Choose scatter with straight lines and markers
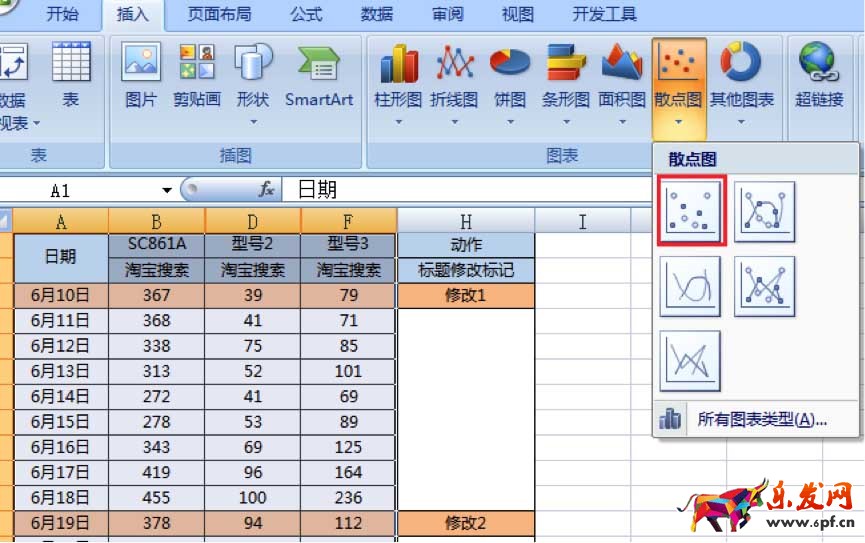The image size is (865, 543). click(765, 286)
